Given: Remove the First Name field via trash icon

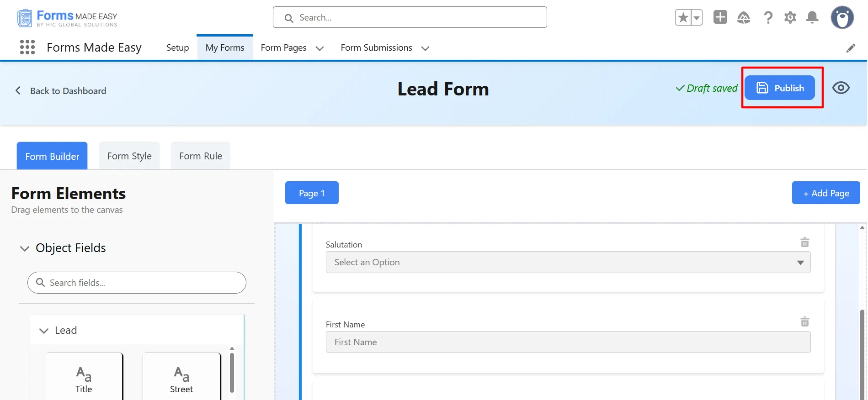Looking at the screenshot, I should click(x=804, y=322).
